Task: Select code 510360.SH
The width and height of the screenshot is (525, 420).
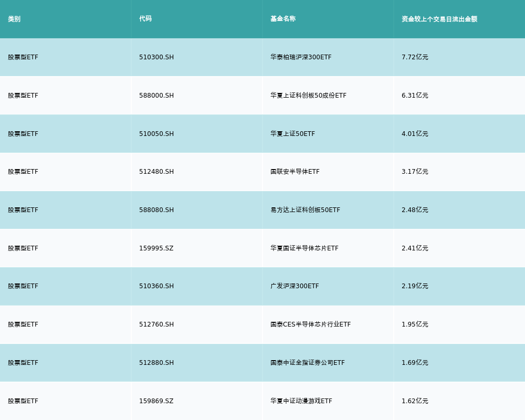Action: point(156,286)
